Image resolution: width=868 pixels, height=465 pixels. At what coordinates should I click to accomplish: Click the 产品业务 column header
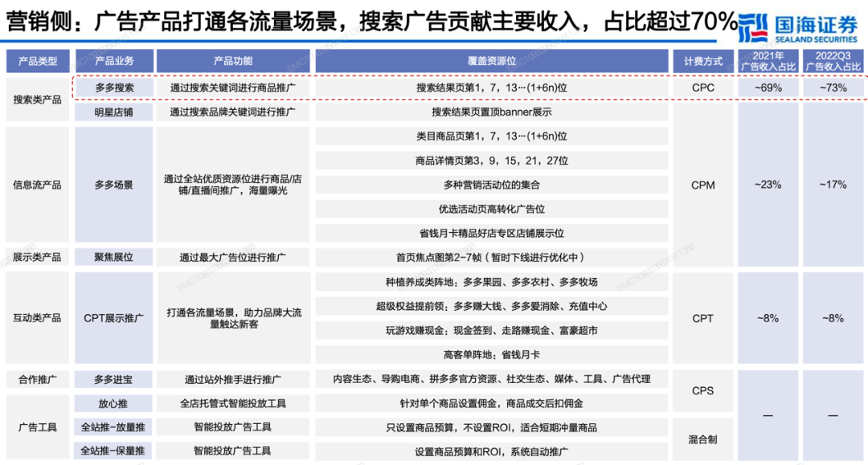click(x=114, y=61)
